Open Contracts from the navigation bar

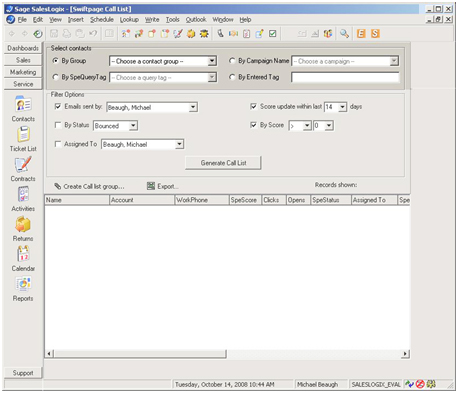(23, 169)
